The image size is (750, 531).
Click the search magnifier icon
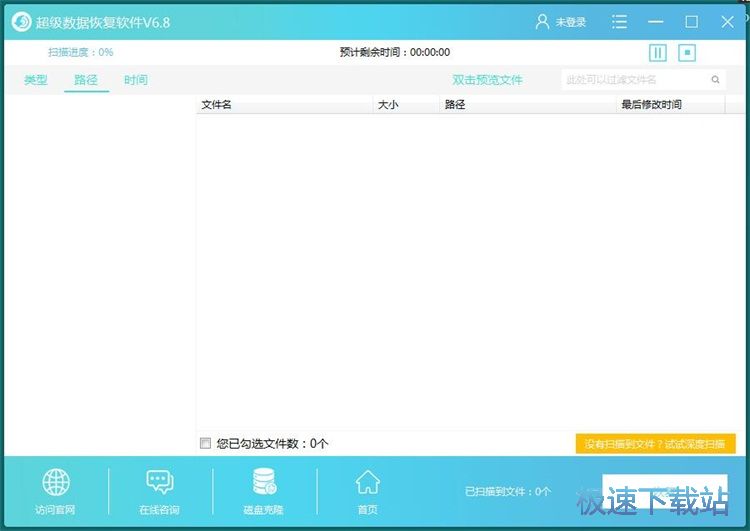click(716, 80)
